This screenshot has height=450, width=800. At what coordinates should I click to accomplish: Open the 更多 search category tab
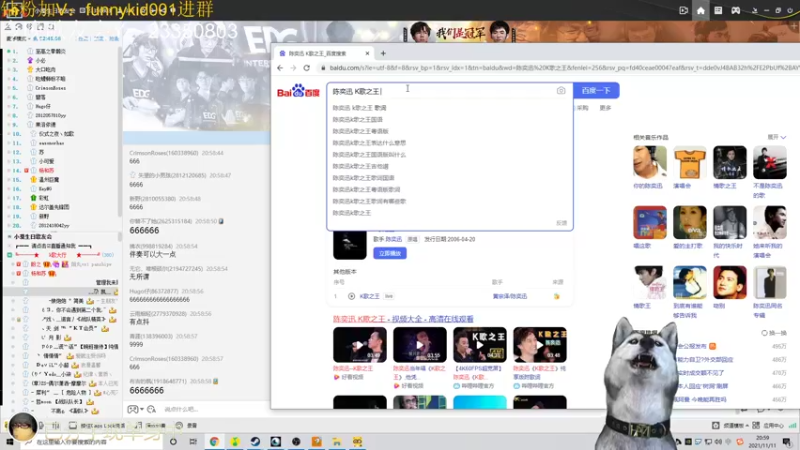(x=605, y=108)
